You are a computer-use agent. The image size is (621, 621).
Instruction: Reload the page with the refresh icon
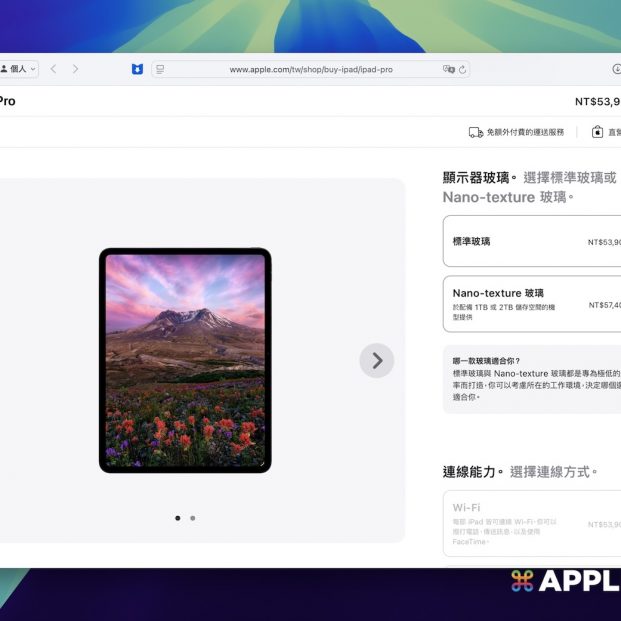463,69
